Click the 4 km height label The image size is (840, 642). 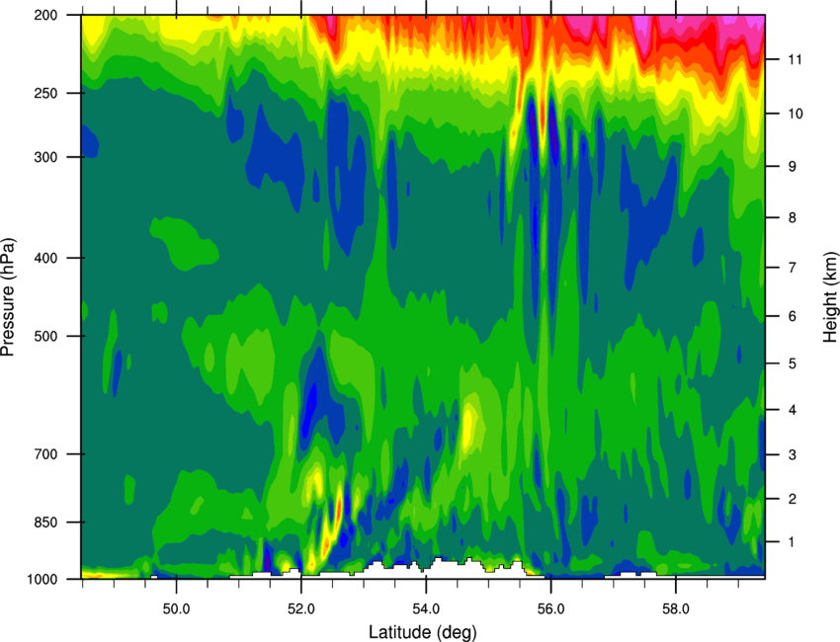[793, 410]
